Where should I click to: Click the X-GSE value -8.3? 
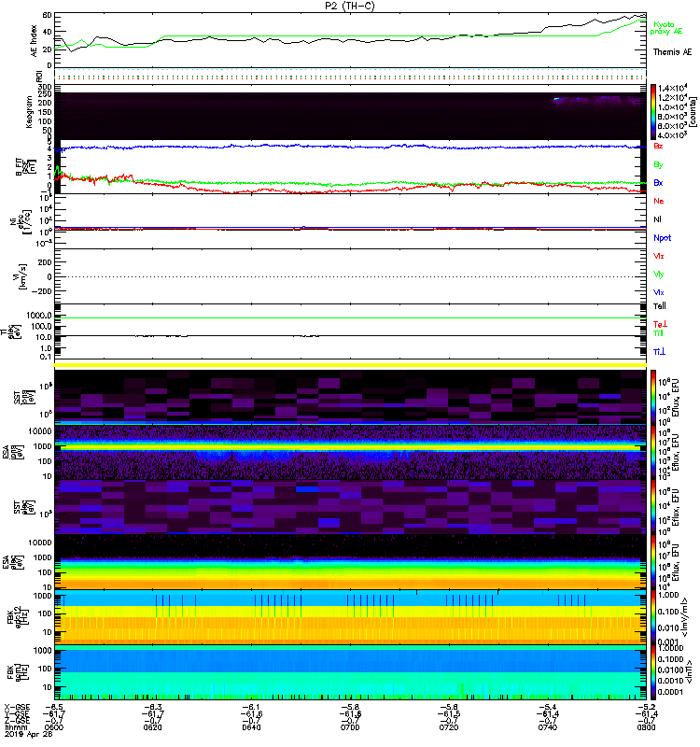coord(152,707)
